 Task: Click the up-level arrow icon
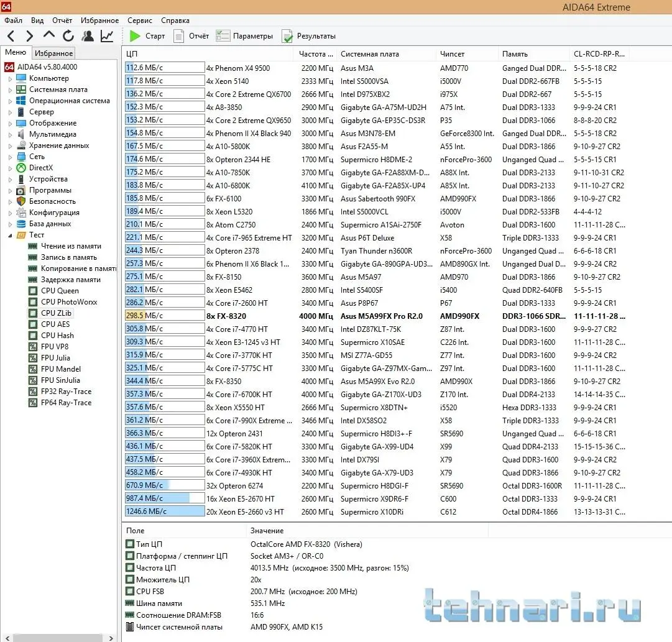tap(49, 35)
